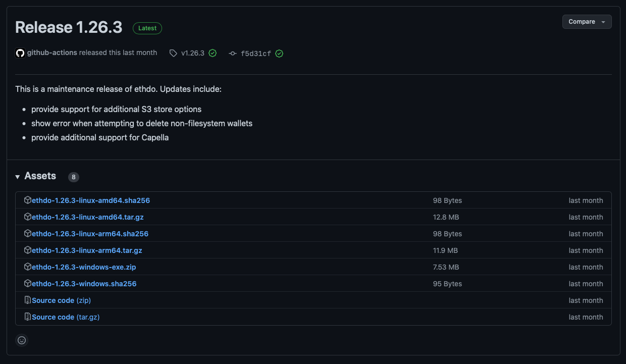
Task: Click the package icon for linux-amd64.sha256
Action: click(28, 200)
